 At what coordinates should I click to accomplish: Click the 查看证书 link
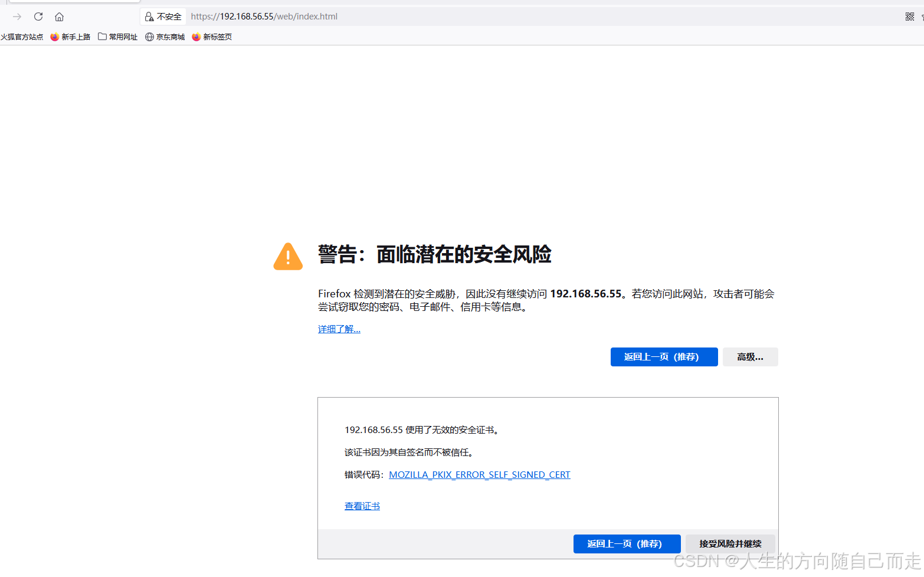tap(362, 506)
